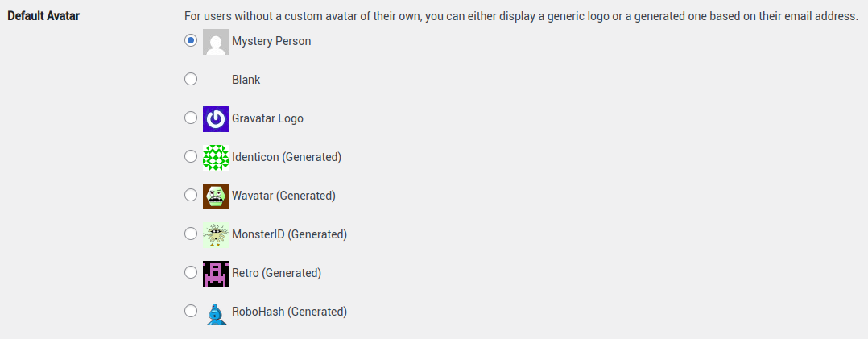Choose the Gravatar Logo radio button
The width and height of the screenshot is (868, 339).
[x=191, y=118]
